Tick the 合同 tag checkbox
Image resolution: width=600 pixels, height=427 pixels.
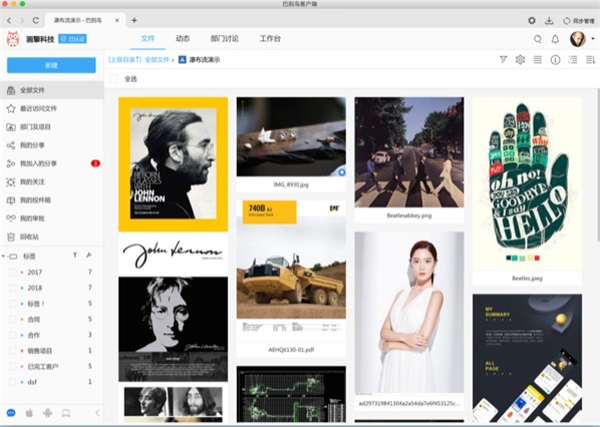coord(12,319)
